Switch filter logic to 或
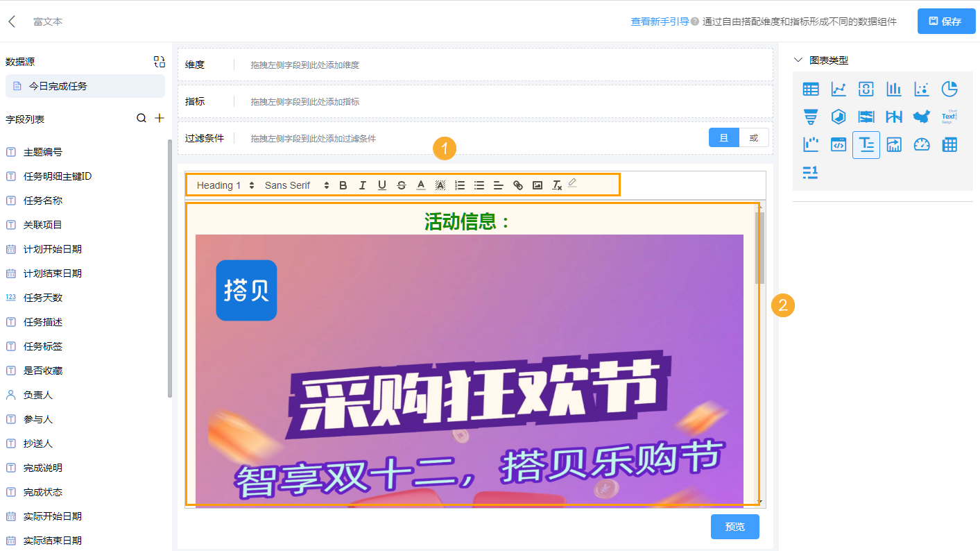This screenshot has height=551, width=980. click(753, 137)
